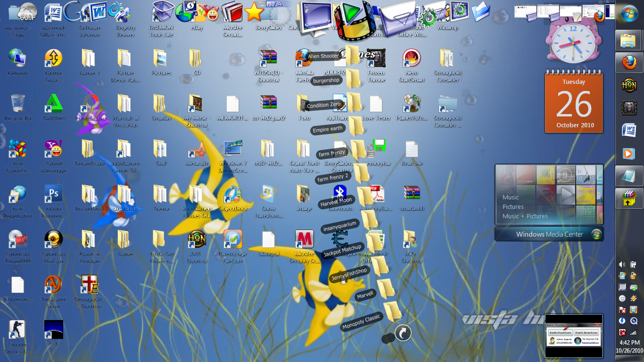This screenshot has height=362, width=644.
Task: Click the Enable DreamScene button
Action: point(560,332)
